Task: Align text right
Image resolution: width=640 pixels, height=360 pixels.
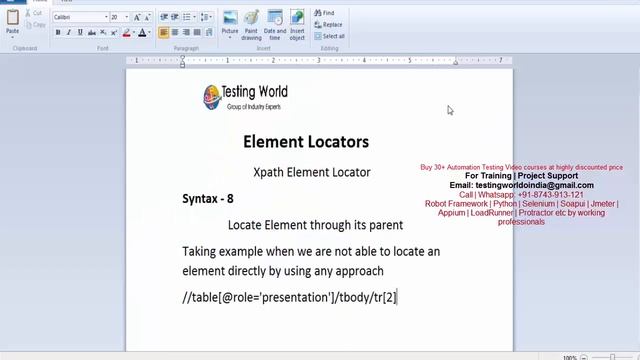Action: tap(186, 33)
